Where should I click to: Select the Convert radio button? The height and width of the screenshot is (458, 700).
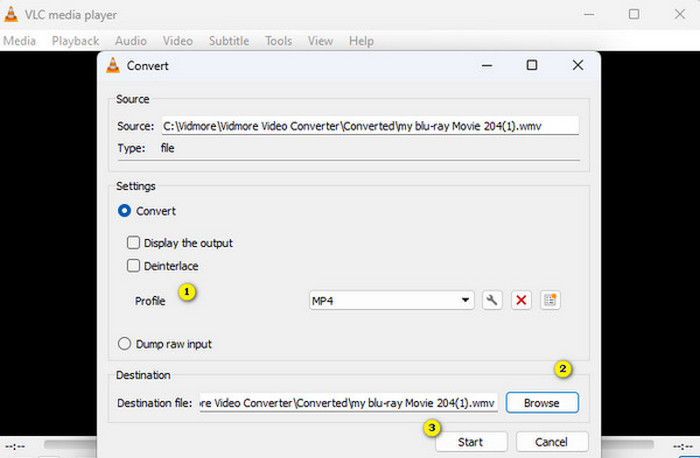point(125,211)
